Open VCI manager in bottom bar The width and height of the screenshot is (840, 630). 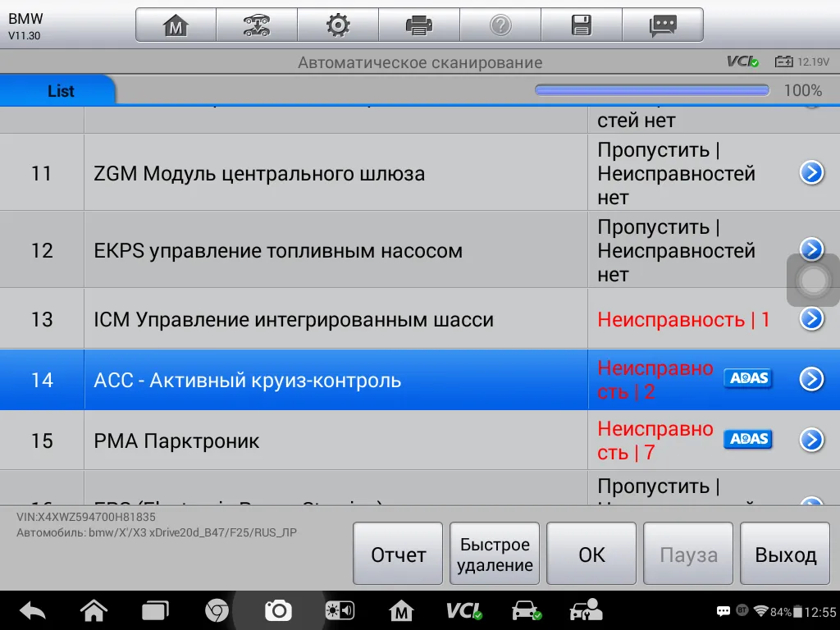click(464, 610)
